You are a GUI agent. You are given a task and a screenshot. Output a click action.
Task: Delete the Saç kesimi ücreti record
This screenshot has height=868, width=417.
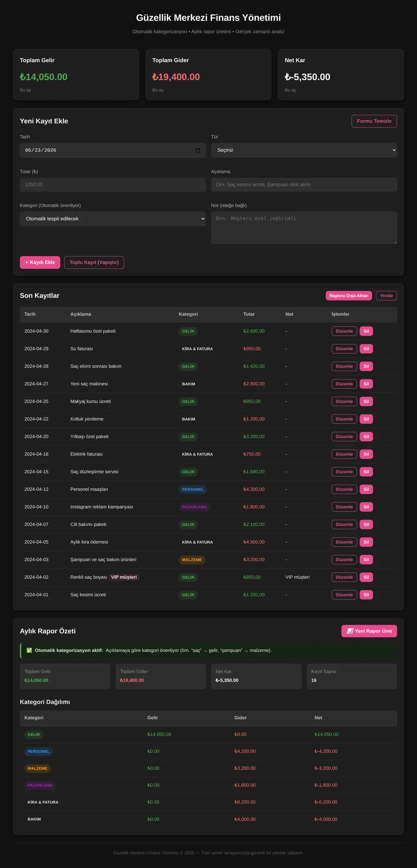pyautogui.click(x=366, y=595)
